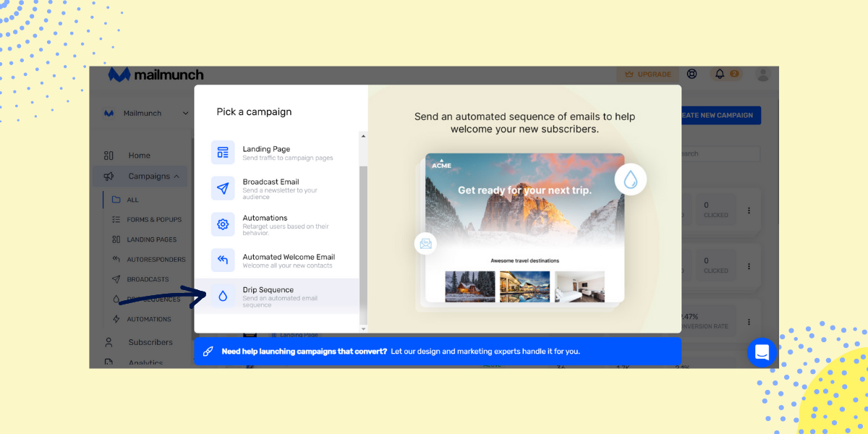This screenshot has height=434, width=868.
Task: Click the CREATE NEW CAMPAIGN button
Action: tap(720, 115)
